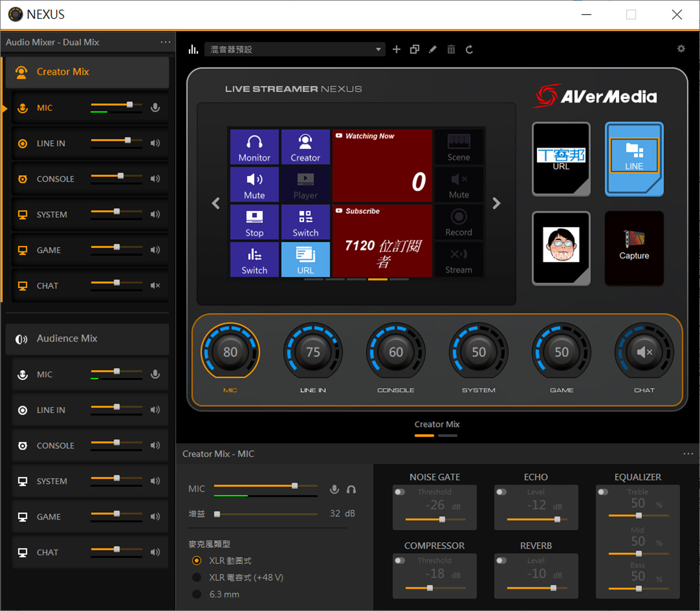Duplicate the mixer preset
Viewport: 700px width, 611px height.
pyautogui.click(x=415, y=49)
